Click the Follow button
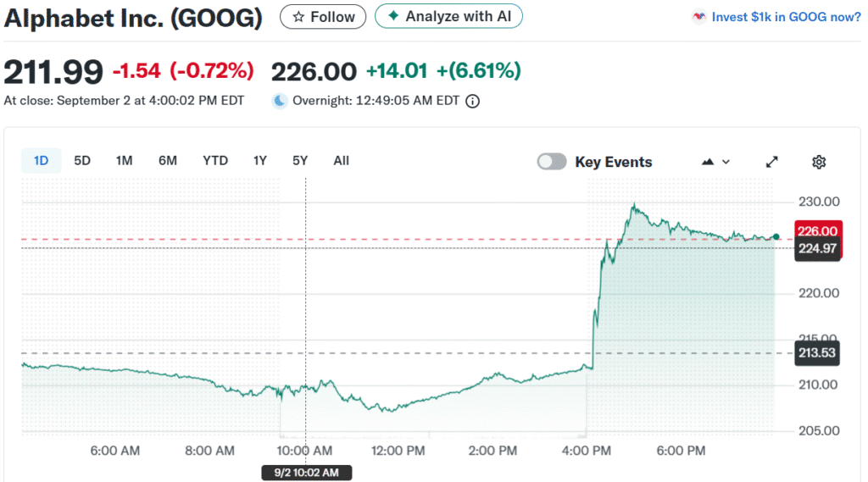 [323, 17]
